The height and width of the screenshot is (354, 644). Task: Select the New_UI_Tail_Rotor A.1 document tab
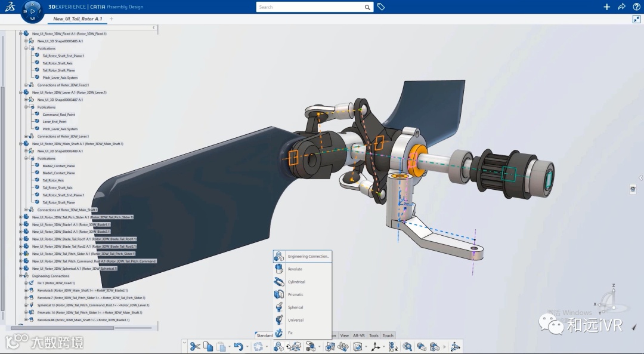[x=78, y=19]
